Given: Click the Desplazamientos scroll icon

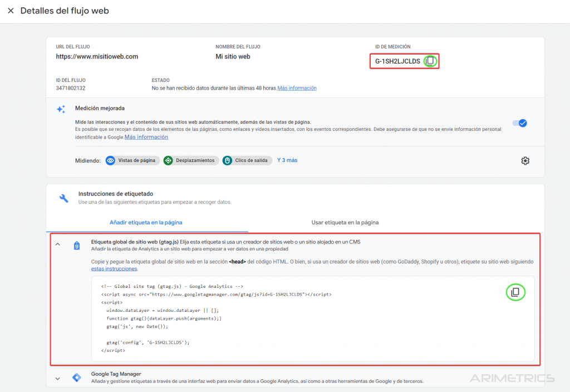Looking at the screenshot, I should (x=168, y=160).
